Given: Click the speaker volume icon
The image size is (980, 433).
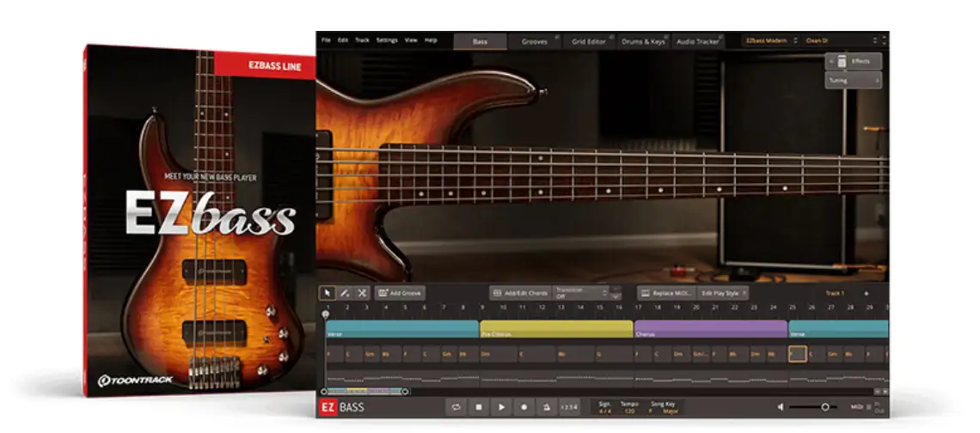Looking at the screenshot, I should pyautogui.click(x=781, y=406).
